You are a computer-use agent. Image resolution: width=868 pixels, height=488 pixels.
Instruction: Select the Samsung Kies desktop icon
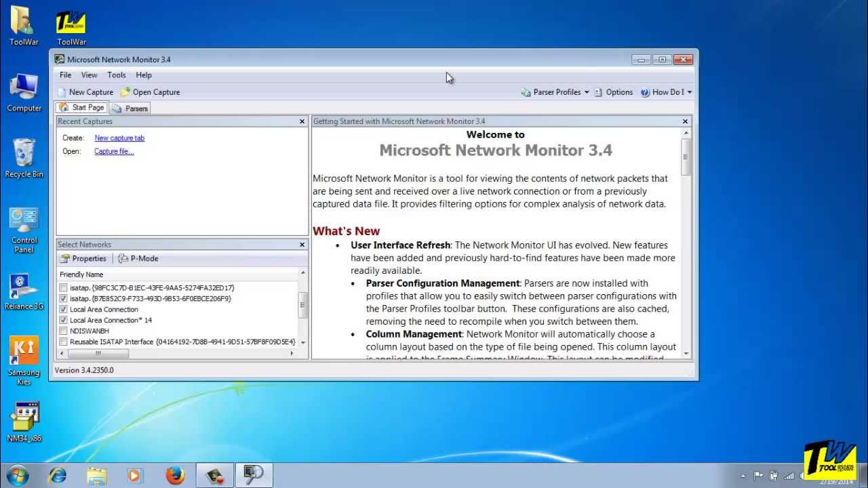click(x=24, y=361)
